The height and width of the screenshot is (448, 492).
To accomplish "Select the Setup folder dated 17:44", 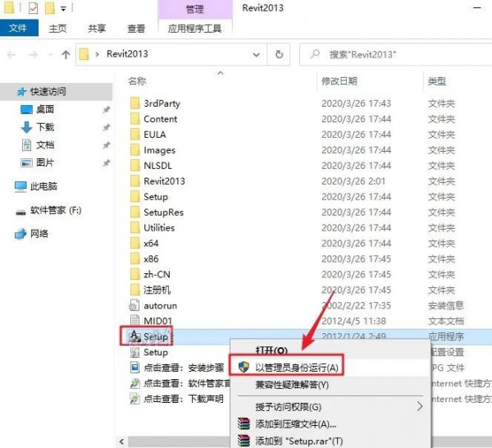I will [x=156, y=197].
